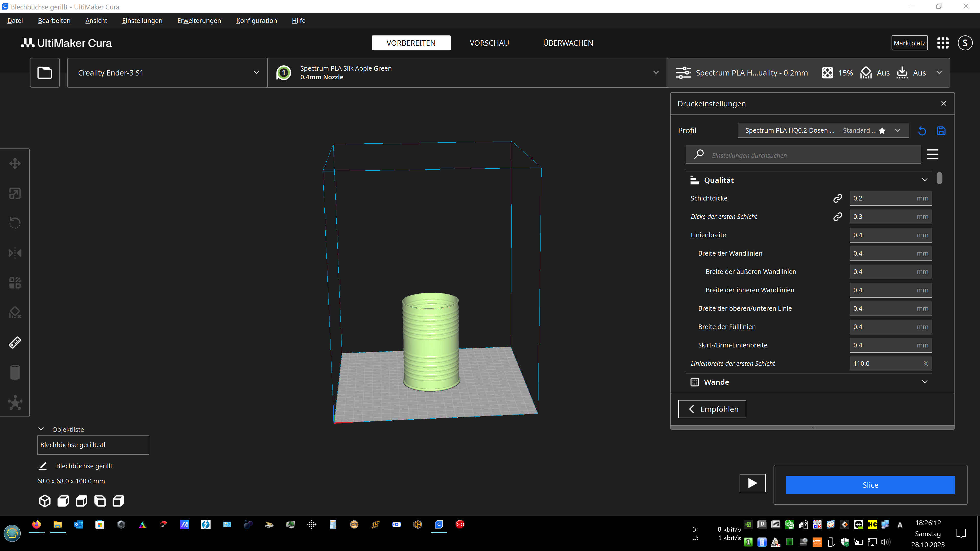Reset profile changes with blue undo arrow

click(x=922, y=131)
